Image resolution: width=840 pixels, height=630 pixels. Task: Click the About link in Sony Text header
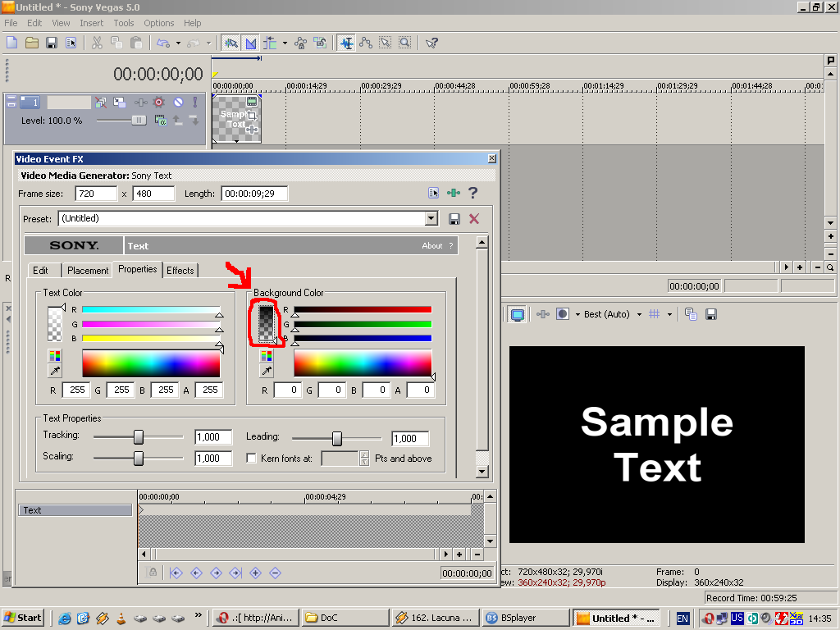point(431,246)
